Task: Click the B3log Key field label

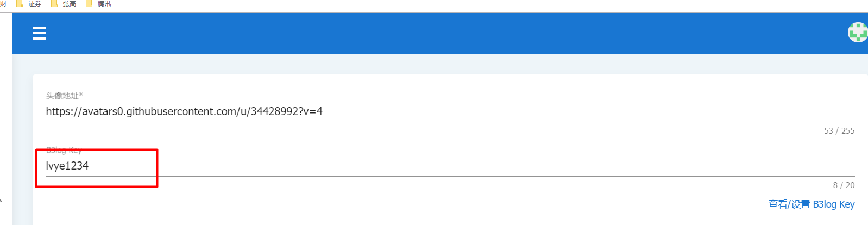Action: (64, 150)
